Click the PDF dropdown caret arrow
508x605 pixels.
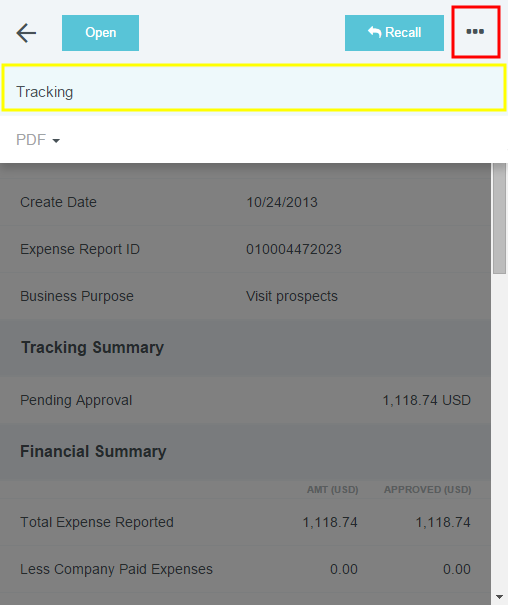56,141
